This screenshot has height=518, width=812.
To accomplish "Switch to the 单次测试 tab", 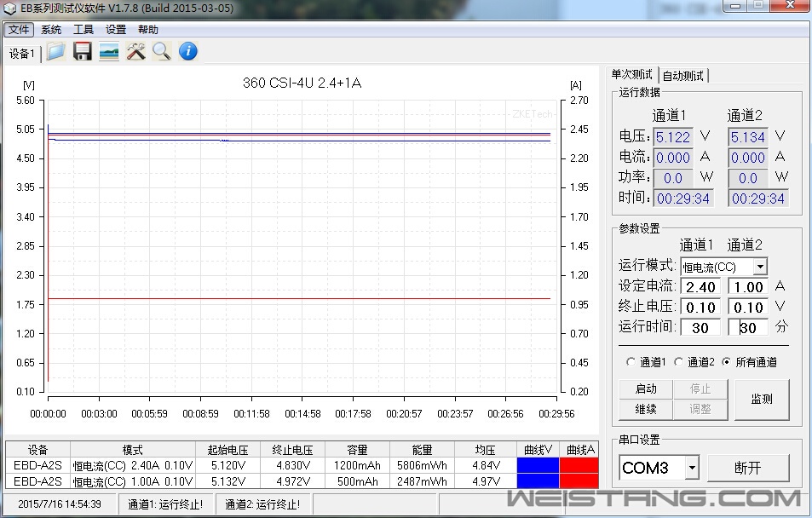I will click(631, 75).
